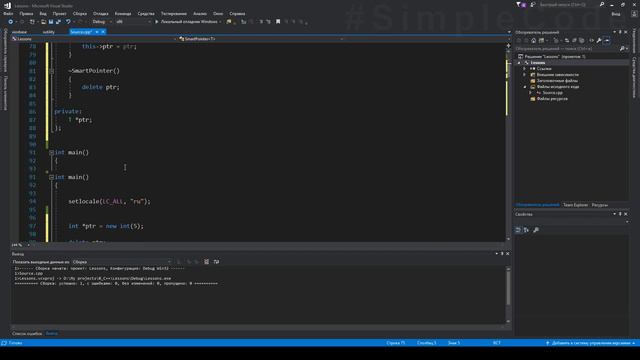
Task: Collapse the Lessons project node
Action: [519, 63]
